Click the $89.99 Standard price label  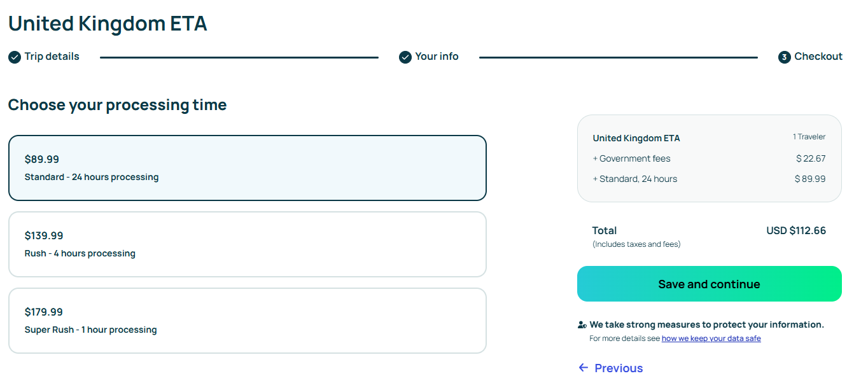coord(42,160)
